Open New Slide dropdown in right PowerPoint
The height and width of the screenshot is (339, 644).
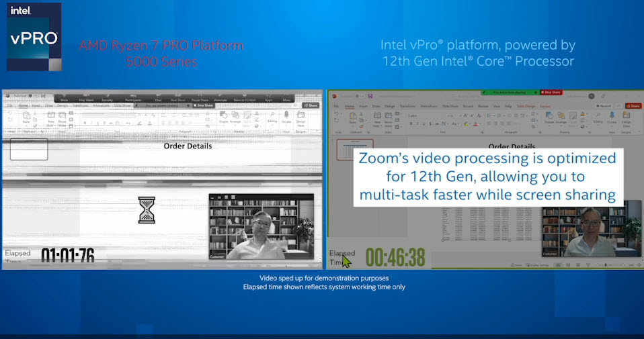coord(377,126)
